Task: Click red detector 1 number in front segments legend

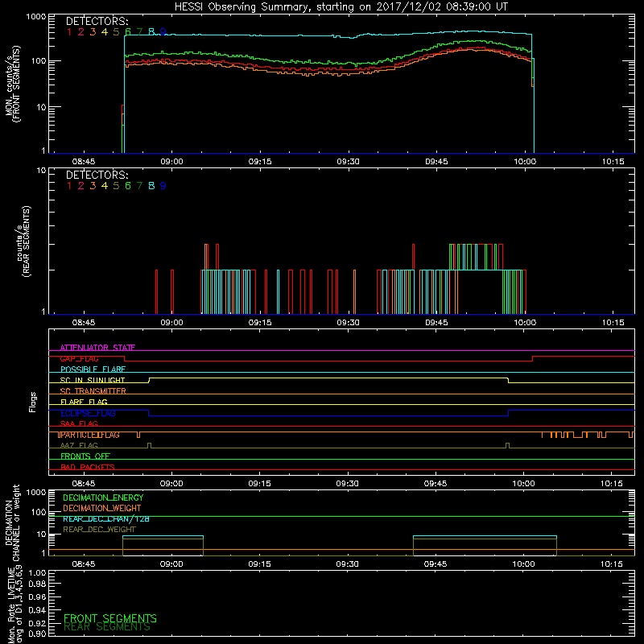Action: 69,32
